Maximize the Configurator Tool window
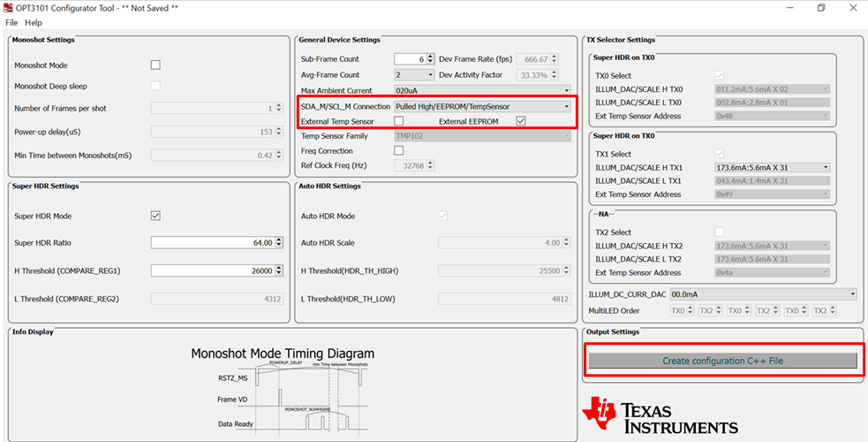 [820, 8]
